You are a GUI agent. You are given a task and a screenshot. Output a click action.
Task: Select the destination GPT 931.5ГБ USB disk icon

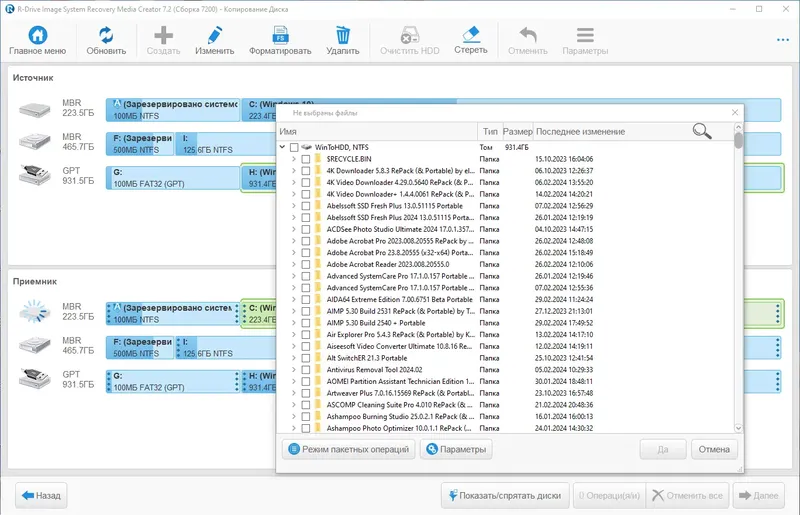tap(35, 379)
